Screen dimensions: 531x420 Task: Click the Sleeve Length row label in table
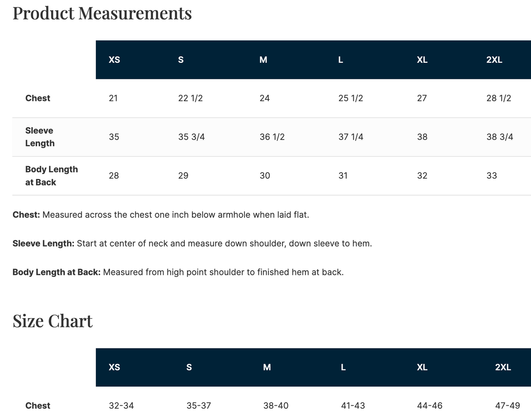[40, 137]
